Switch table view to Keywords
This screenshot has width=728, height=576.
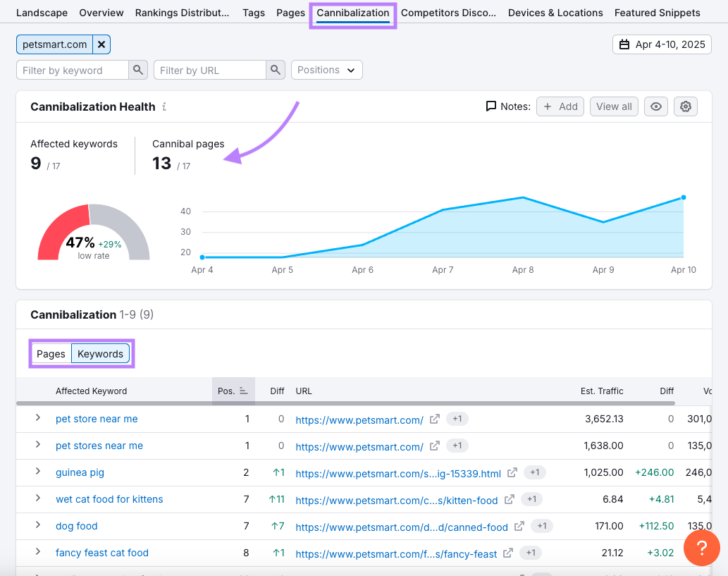(100, 354)
